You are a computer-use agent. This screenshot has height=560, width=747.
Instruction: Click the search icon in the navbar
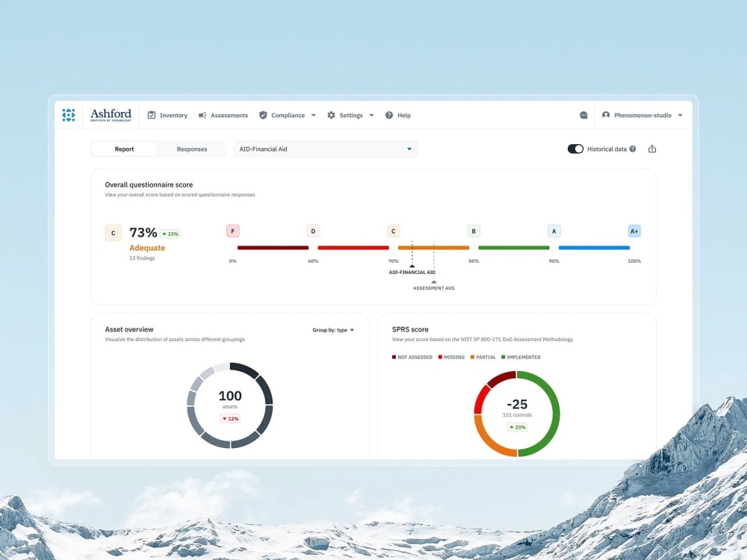[584, 114]
